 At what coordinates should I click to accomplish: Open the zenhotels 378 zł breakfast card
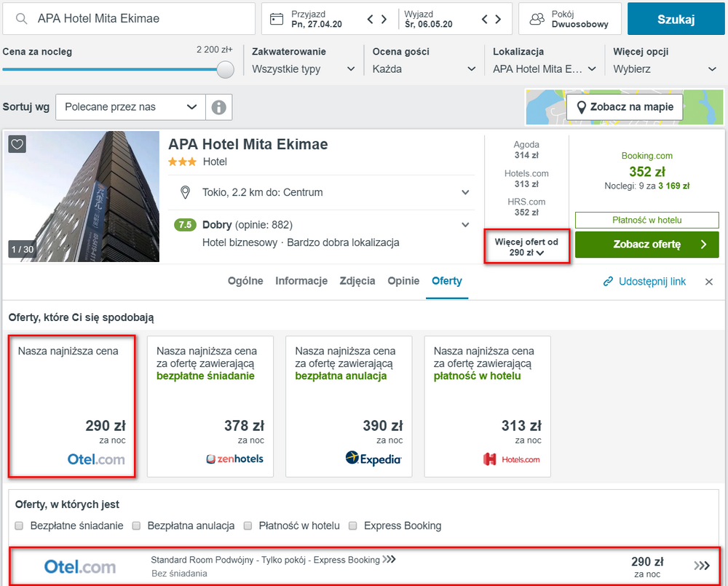coord(210,406)
